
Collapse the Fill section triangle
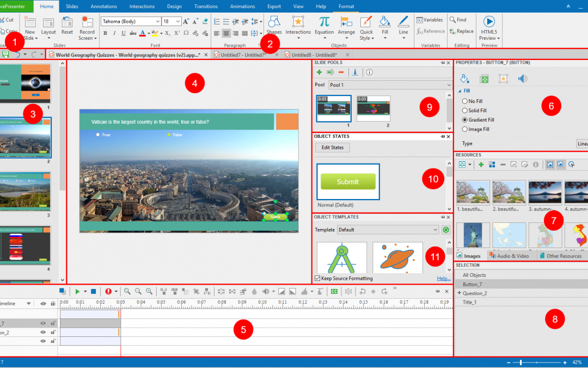[x=460, y=91]
